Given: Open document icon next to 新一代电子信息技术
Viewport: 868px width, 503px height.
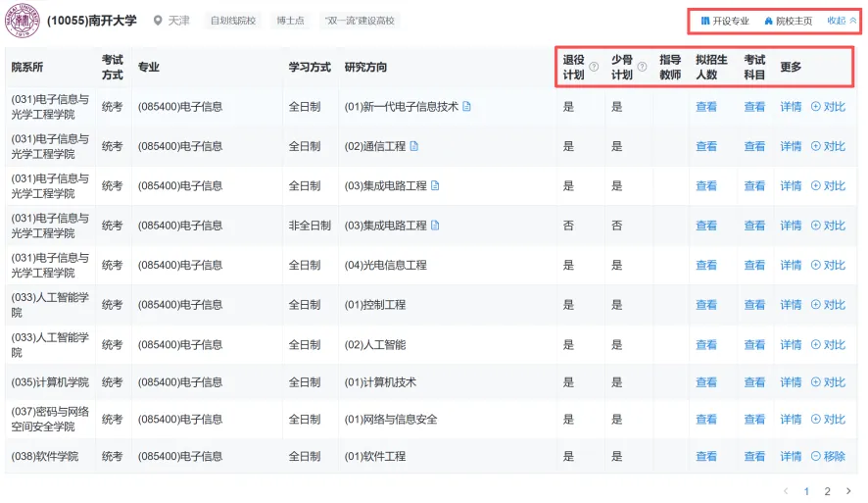Looking at the screenshot, I should tap(466, 106).
